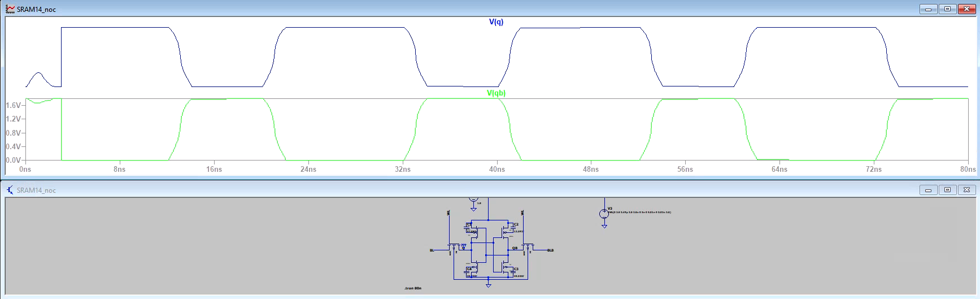The image size is (980, 299).
Task: Click the 80ns time axis label
Action: point(968,169)
